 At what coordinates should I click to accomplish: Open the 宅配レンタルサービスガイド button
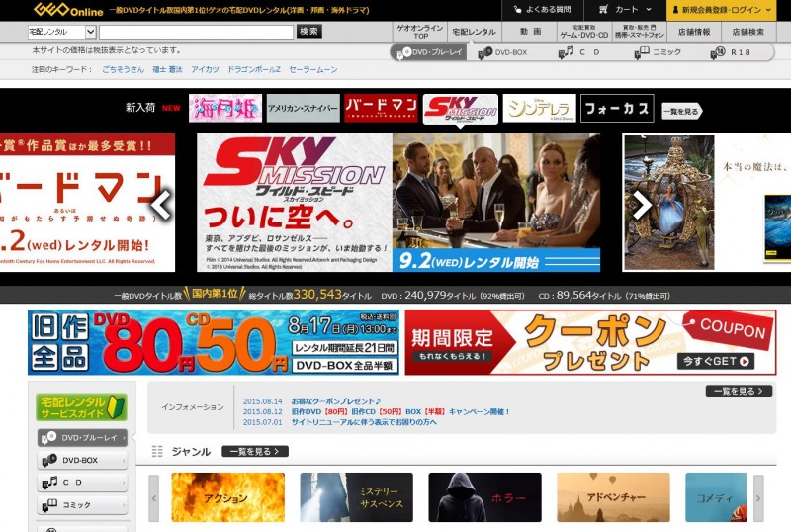coord(81,406)
